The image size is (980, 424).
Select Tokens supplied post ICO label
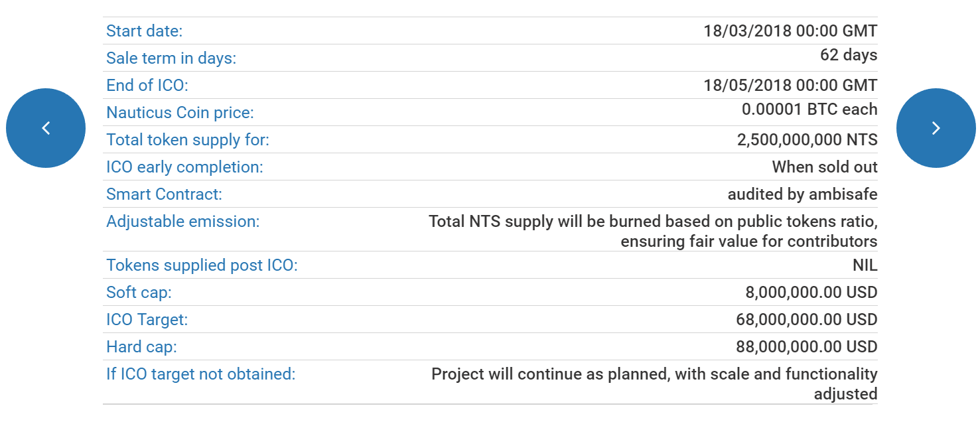click(x=202, y=265)
